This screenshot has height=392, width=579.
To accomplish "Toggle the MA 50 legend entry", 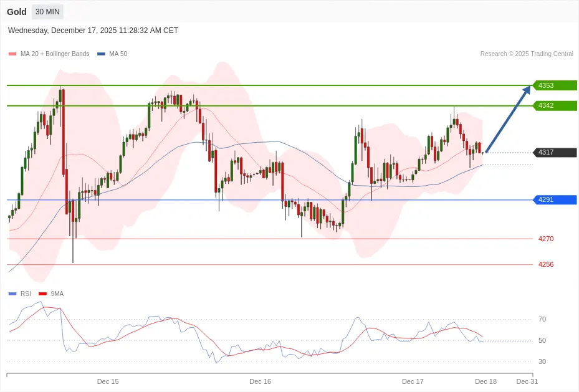I will tap(113, 54).
